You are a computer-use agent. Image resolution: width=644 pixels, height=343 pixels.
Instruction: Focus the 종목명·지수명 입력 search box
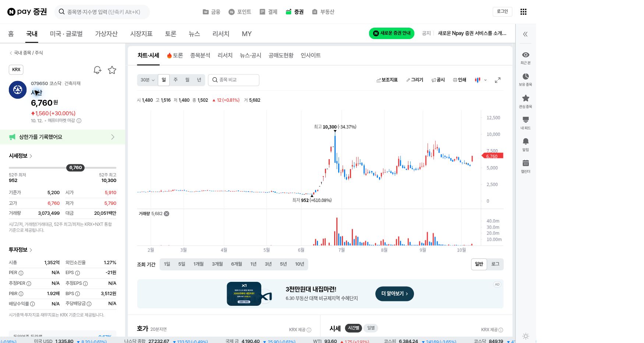pos(102,12)
